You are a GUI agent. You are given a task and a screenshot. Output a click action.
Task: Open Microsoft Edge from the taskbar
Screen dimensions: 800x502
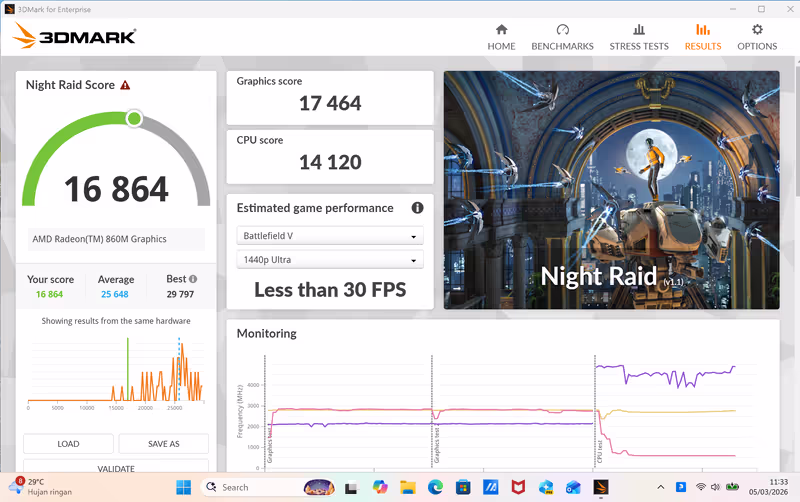pyautogui.click(x=435, y=487)
